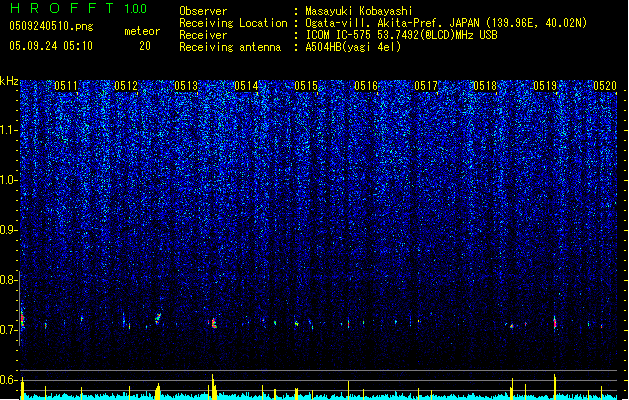The width and height of the screenshot is (629, 400).
Task: Click the HROFFT 1.0.0 title text
Action: point(79,8)
